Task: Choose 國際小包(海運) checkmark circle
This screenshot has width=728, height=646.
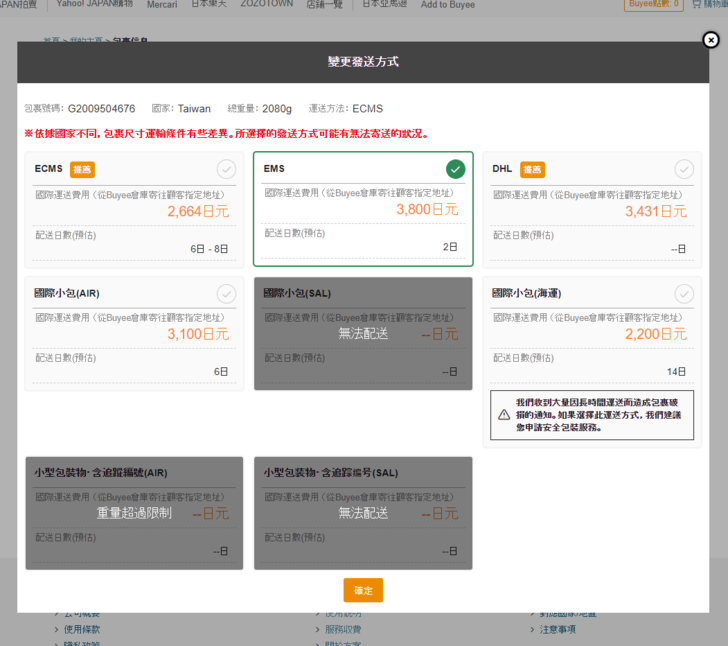Action: 684,294
